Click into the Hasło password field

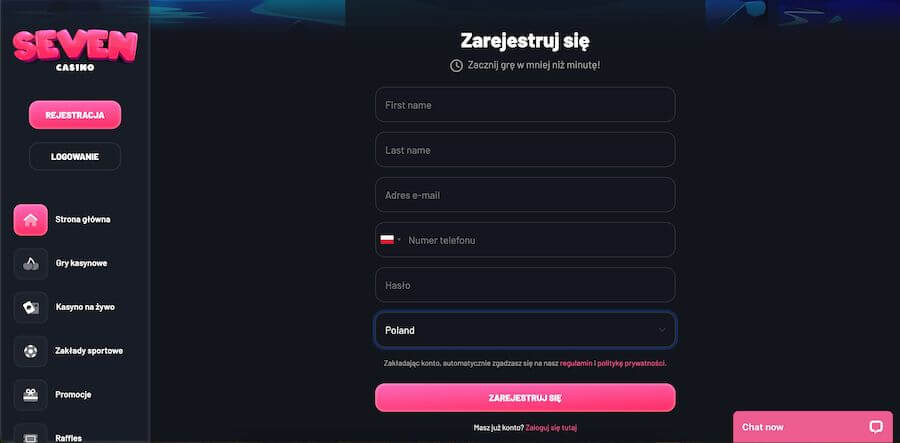click(x=525, y=285)
